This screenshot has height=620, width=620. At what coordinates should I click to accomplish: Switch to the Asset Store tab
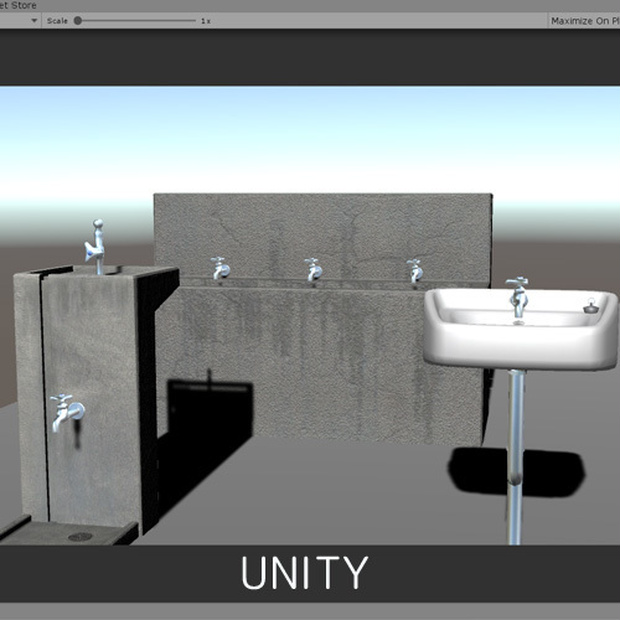click(18, 5)
